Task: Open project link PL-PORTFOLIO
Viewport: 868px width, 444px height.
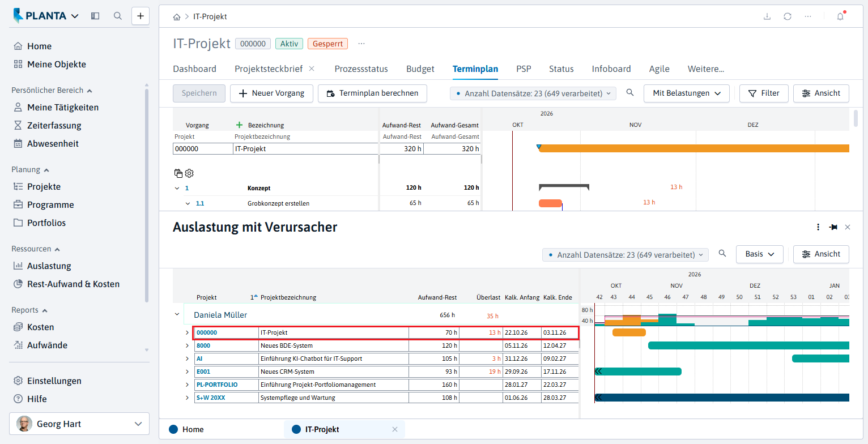Action: [217, 385]
